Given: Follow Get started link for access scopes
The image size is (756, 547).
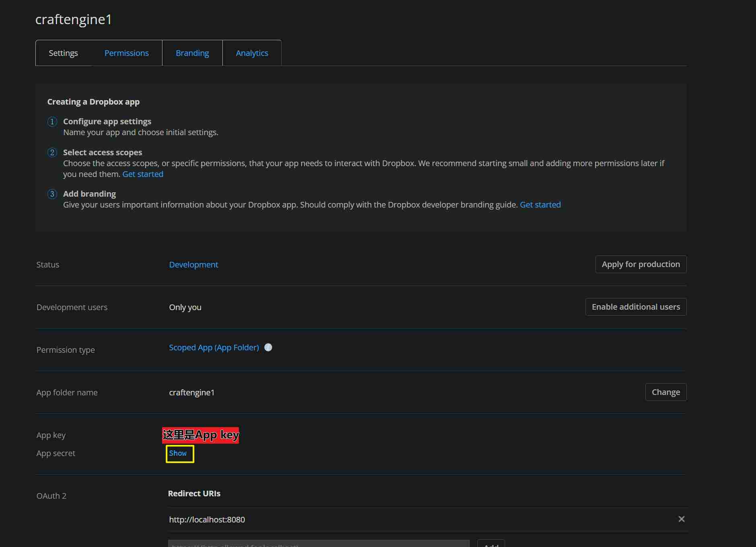Looking at the screenshot, I should click(x=143, y=174).
